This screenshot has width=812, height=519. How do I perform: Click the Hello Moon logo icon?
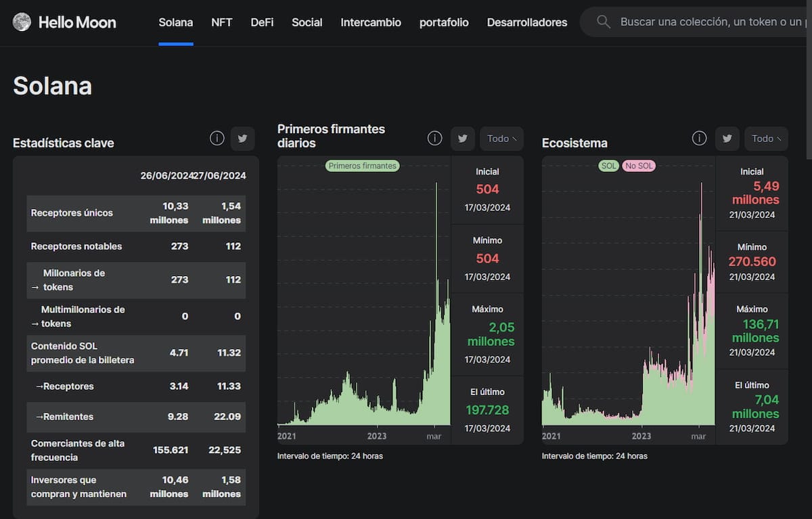(x=22, y=22)
